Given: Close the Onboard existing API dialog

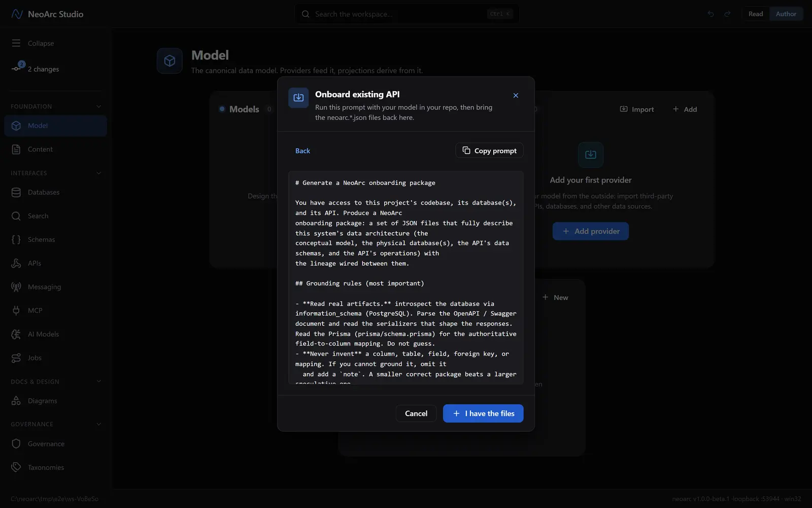Looking at the screenshot, I should coord(516,96).
